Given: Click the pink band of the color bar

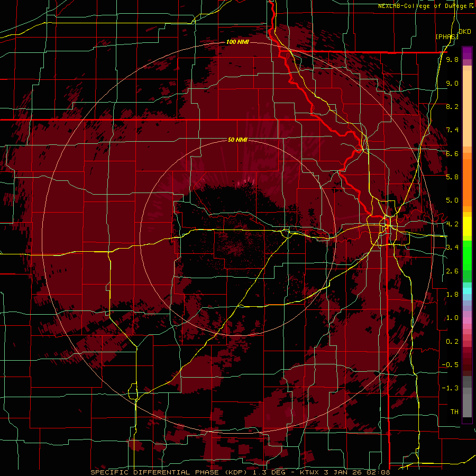Looking at the screenshot, I should (x=467, y=321).
